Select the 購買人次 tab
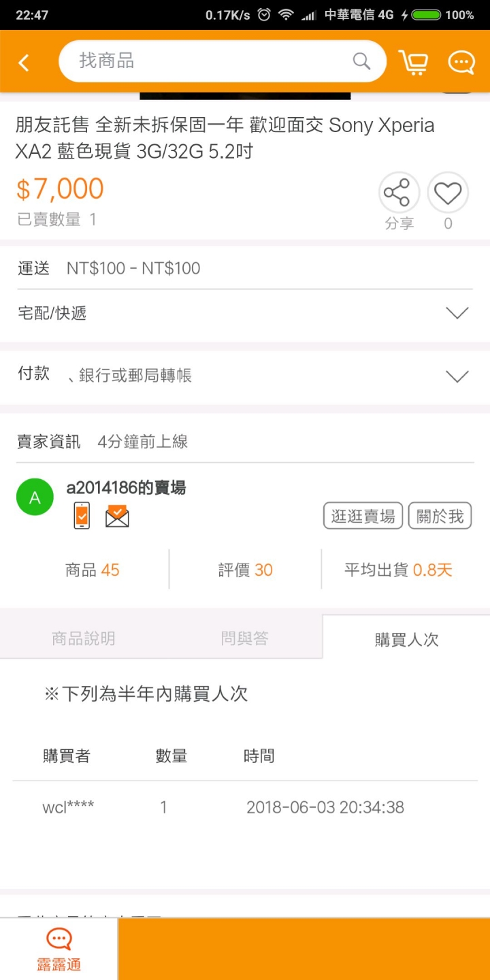 tap(406, 639)
